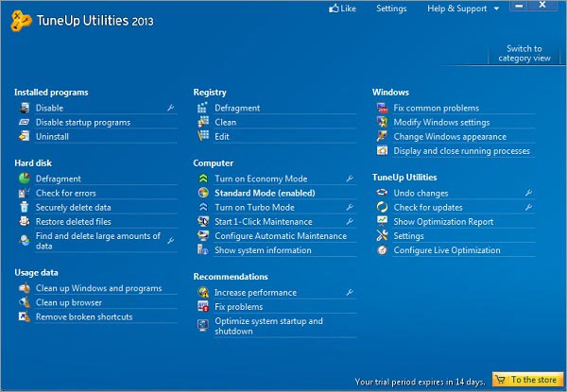This screenshot has width=567, height=392.
Task: Click the Modify Windows settings icon
Action: 382,122
